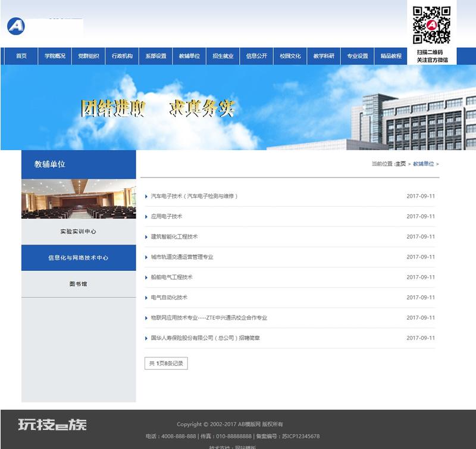Open 建筑智能化工程技术 article link
This screenshot has height=449, width=476.
(x=174, y=236)
